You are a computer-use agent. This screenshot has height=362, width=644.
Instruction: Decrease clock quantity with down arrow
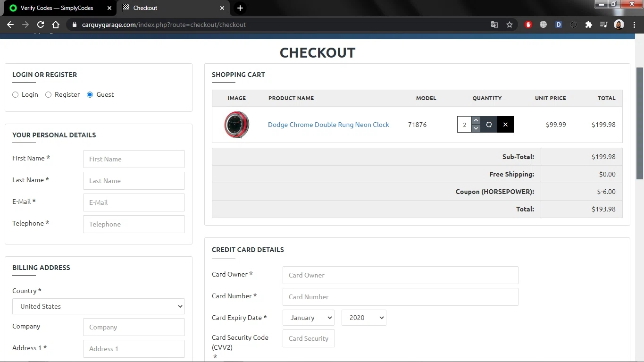coord(476,128)
